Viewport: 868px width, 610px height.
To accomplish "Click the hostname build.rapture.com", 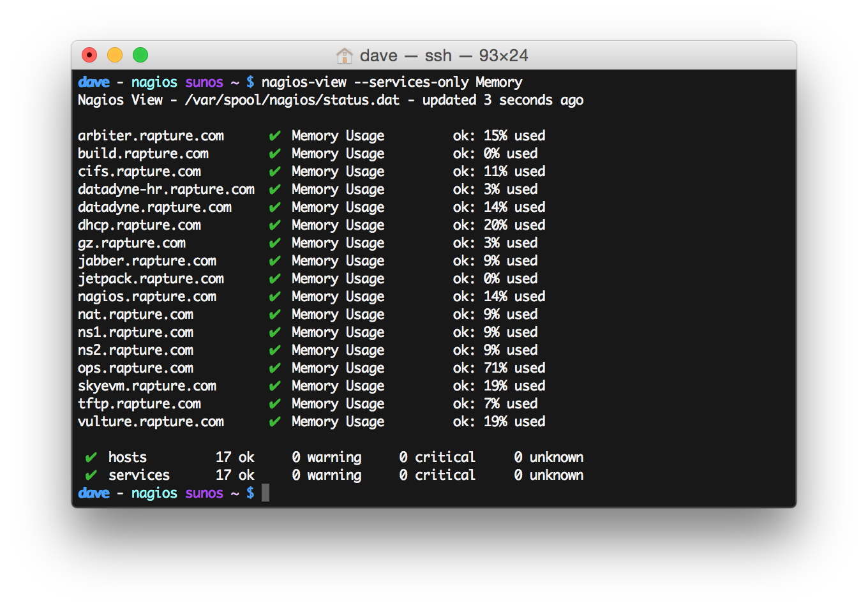I will [x=143, y=154].
